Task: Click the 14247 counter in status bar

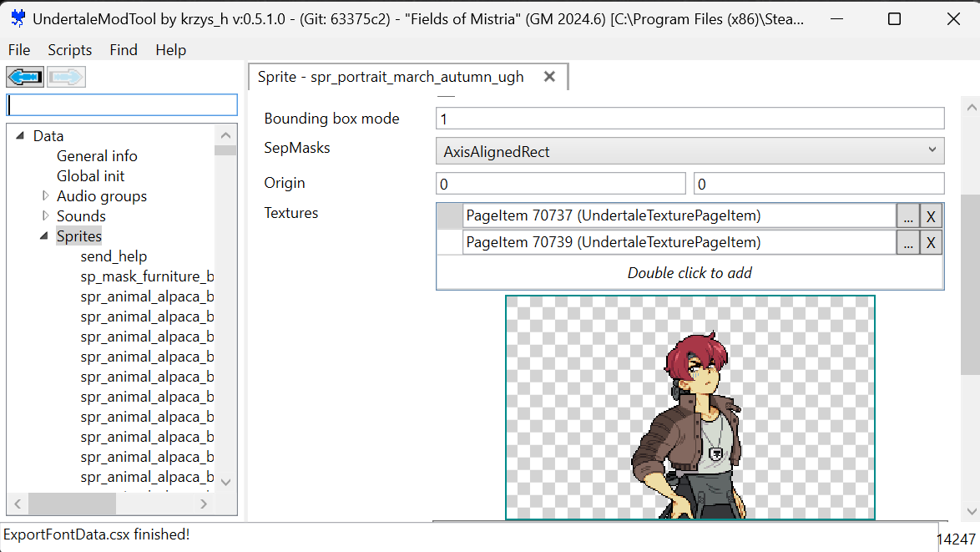Action: pyautogui.click(x=956, y=539)
